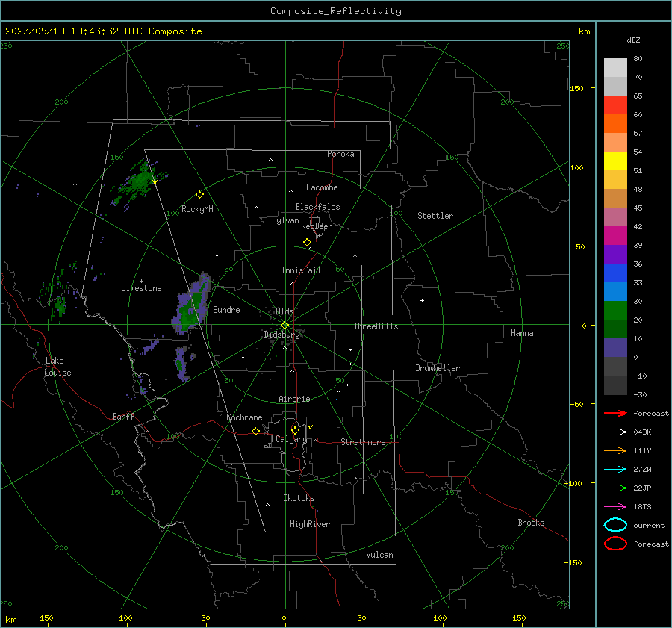The image size is (672, 628).
Task: Choose the magenta 18TS arrow symbol
Action: [x=615, y=507]
